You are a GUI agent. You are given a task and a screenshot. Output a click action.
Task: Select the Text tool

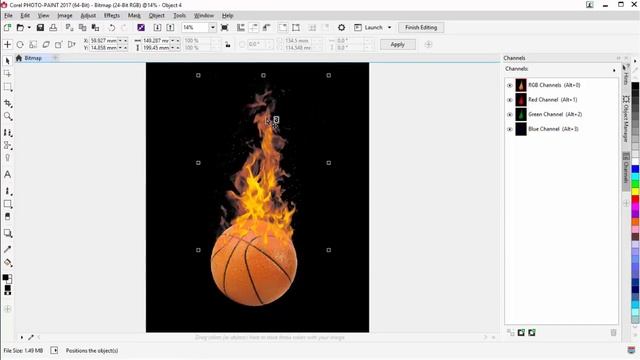[7, 174]
